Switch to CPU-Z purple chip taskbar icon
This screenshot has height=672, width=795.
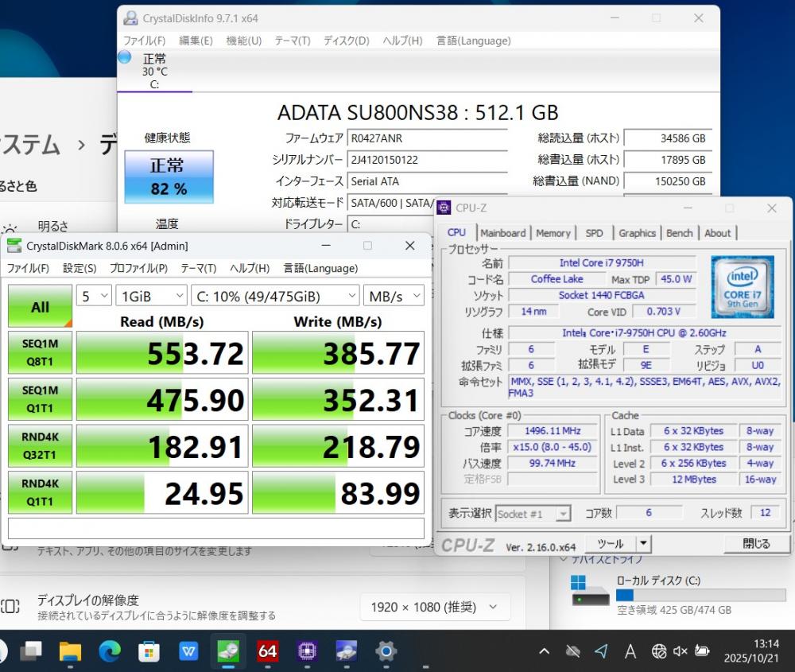click(307, 651)
